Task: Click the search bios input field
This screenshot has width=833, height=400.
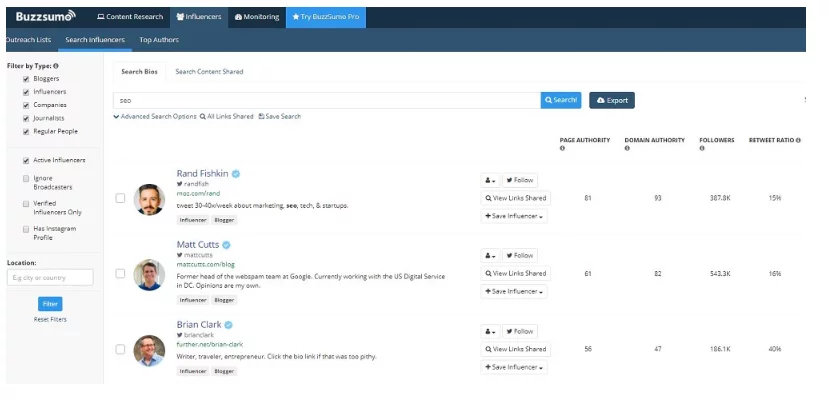Action: click(x=327, y=100)
